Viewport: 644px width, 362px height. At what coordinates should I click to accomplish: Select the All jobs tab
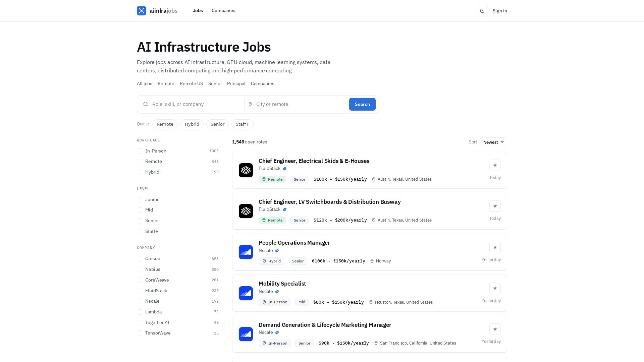[x=145, y=84]
